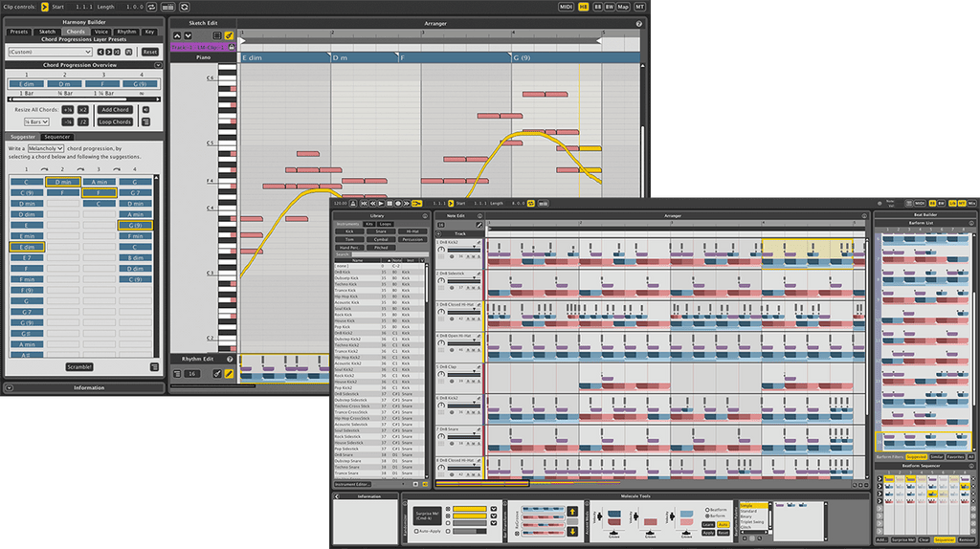
Task: Click yellow down arrow in Bar Transform
Action: click(x=572, y=532)
